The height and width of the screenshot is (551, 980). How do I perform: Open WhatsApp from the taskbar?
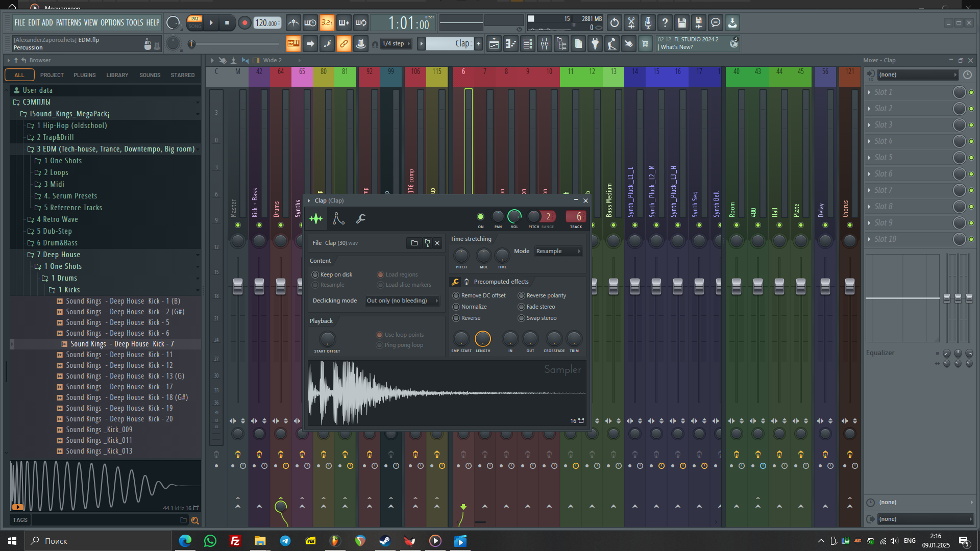(x=210, y=541)
